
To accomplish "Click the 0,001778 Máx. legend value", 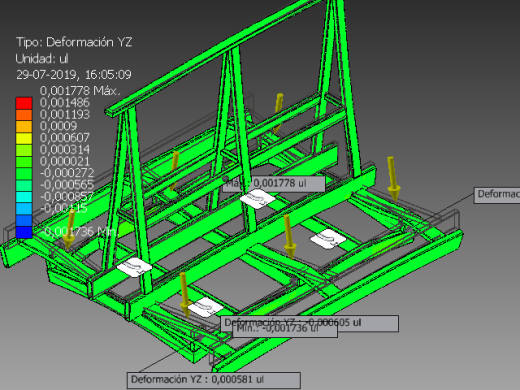I will 80,91.
